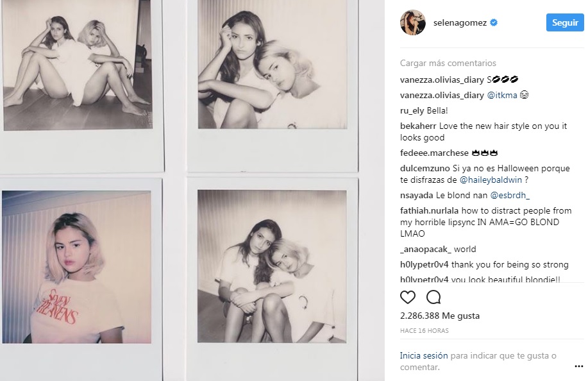This screenshot has width=588, height=381.
Task: Click Inicia sesión link
Action: pyautogui.click(x=424, y=355)
